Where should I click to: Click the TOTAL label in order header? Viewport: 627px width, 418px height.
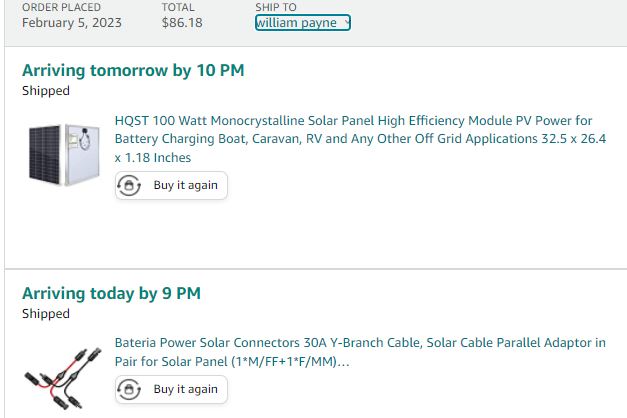(178, 7)
